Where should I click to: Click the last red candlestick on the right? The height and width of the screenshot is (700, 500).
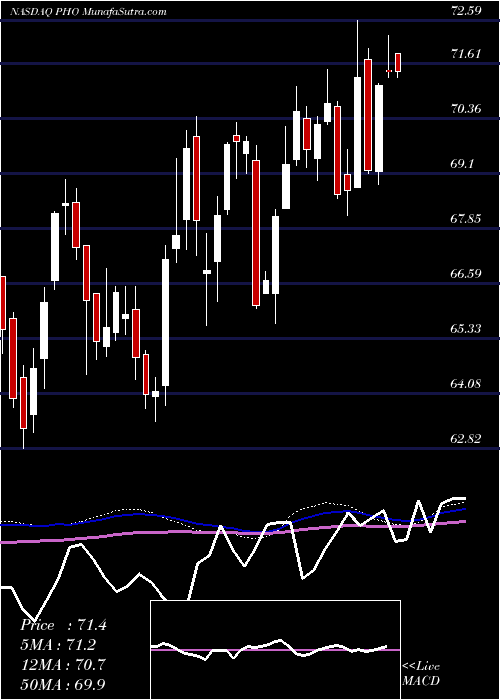[398, 62]
